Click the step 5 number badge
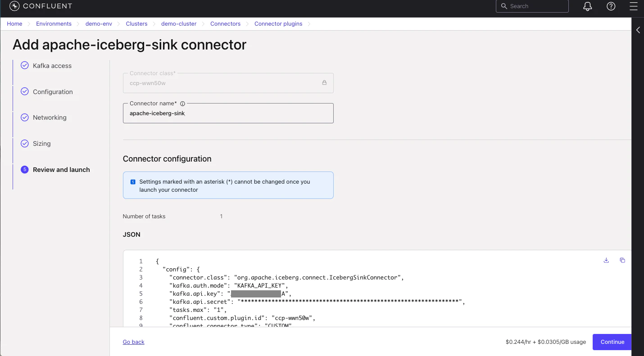Screen dimensions: 644x356 pyautogui.click(x=25, y=170)
